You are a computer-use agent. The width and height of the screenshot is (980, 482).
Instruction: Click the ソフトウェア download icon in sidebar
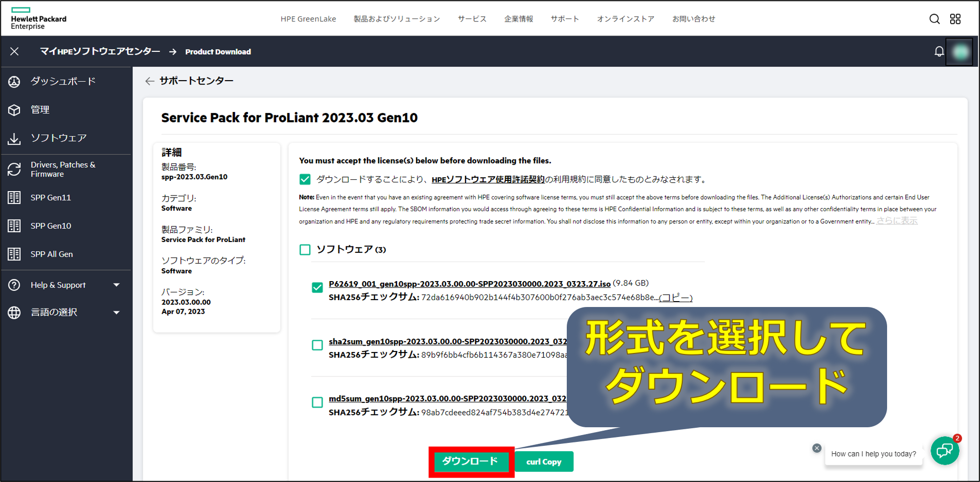[14, 139]
